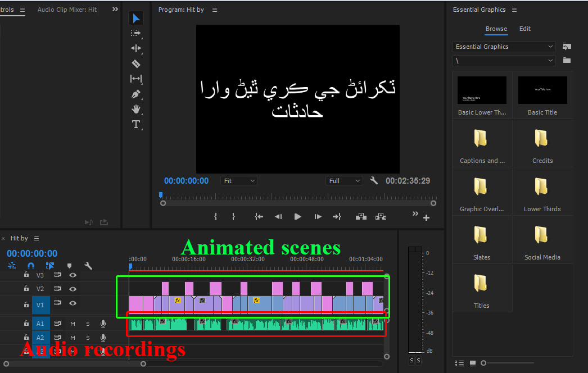Viewport: 588px width, 373px height.
Task: Mute audio track A1
Action: tap(73, 324)
